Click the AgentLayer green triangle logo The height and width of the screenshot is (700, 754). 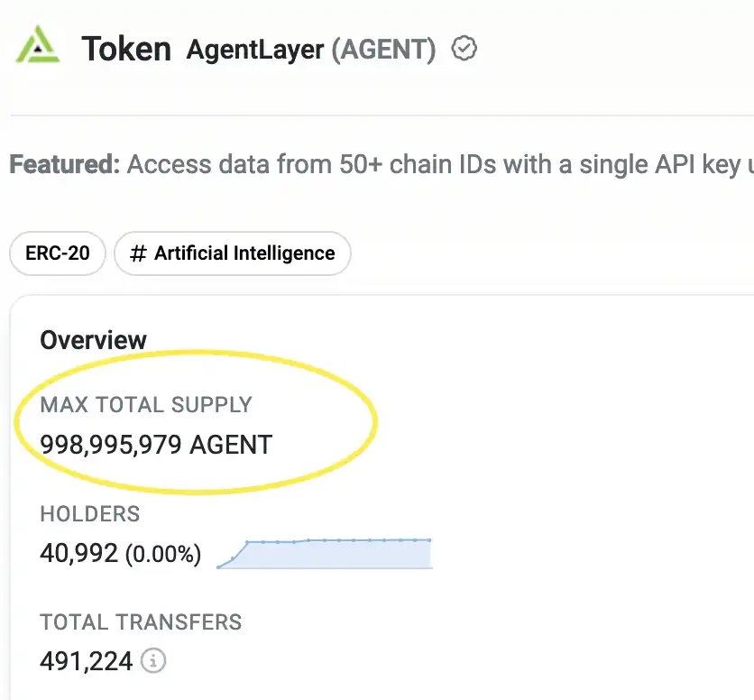37,46
